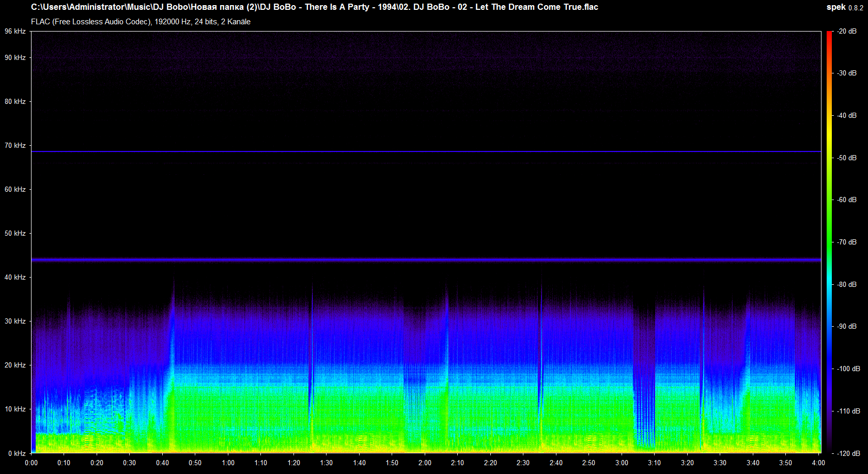Click the 50 kHz frequency axis label
Image resolution: width=868 pixels, height=474 pixels.
pyautogui.click(x=15, y=233)
